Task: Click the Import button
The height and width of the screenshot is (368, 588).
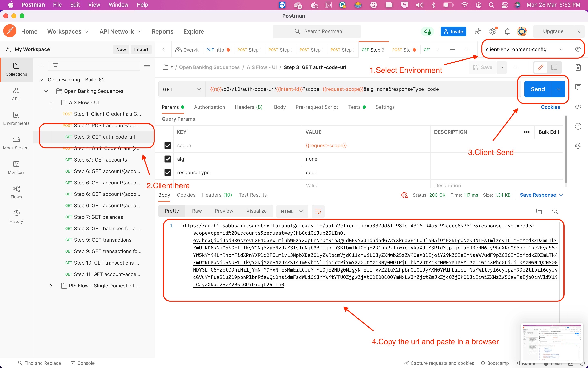Action: click(x=141, y=49)
